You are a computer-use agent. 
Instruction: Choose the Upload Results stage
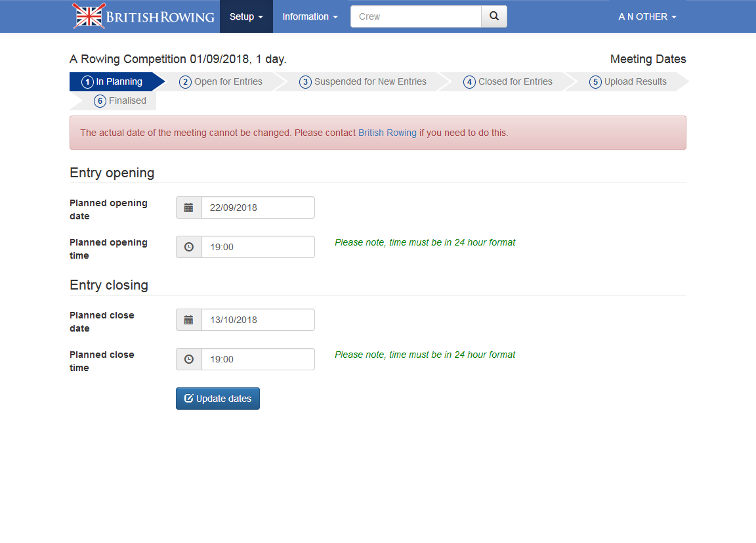[x=628, y=81]
